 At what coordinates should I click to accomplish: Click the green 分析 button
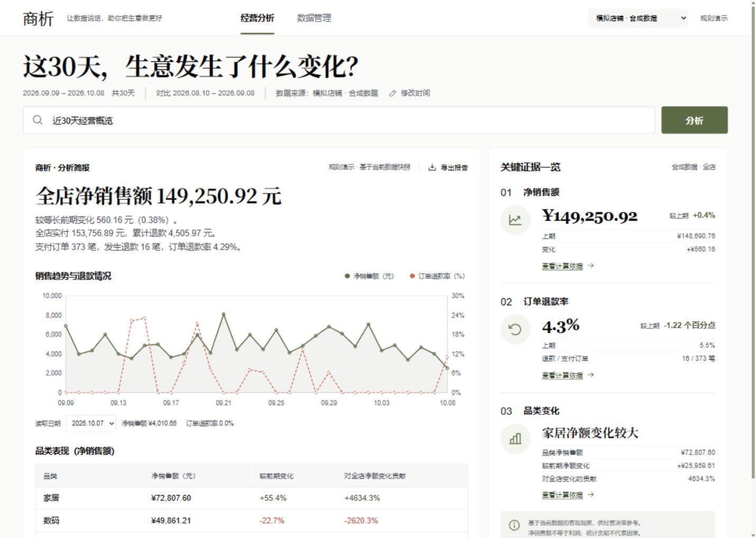(694, 120)
